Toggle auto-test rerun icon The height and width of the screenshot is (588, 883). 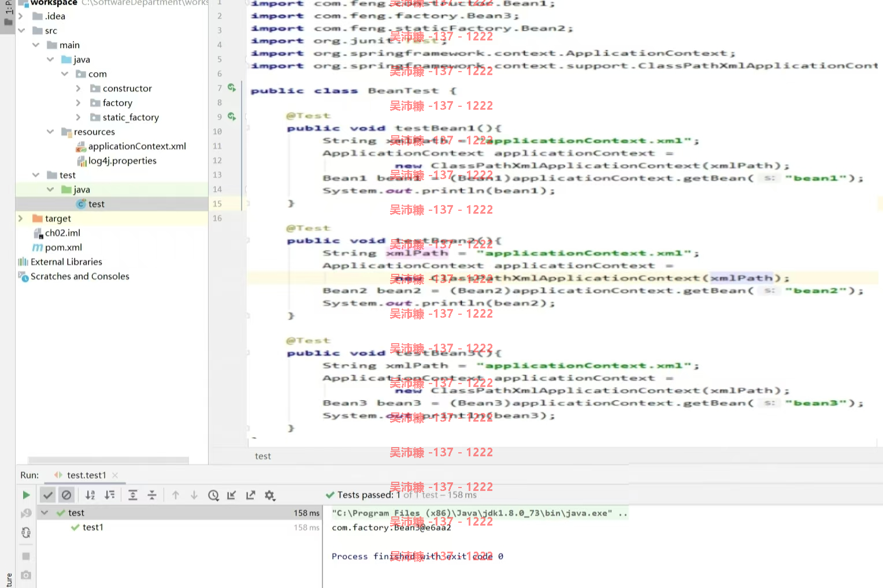(x=26, y=533)
